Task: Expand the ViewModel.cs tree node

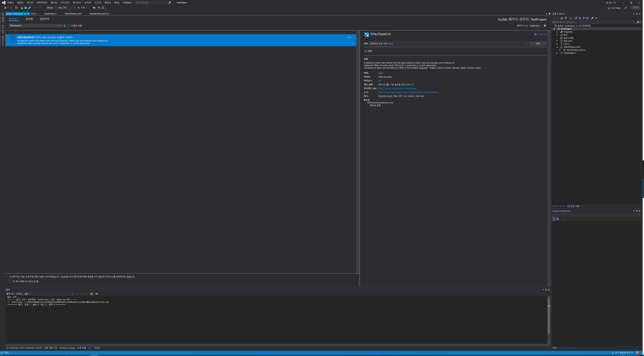Action: pyautogui.click(x=557, y=53)
